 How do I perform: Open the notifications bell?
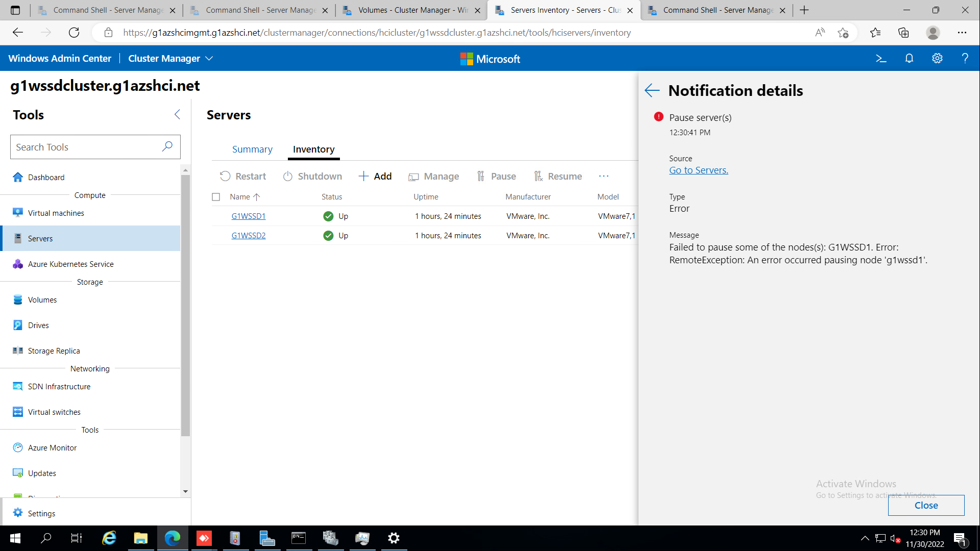[x=909, y=58]
